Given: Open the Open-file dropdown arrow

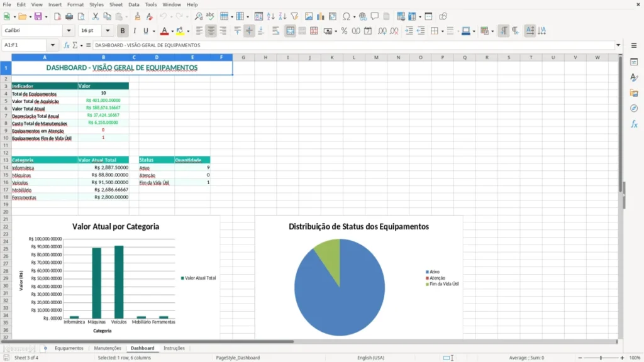Looking at the screenshot, I should tap(30, 17).
